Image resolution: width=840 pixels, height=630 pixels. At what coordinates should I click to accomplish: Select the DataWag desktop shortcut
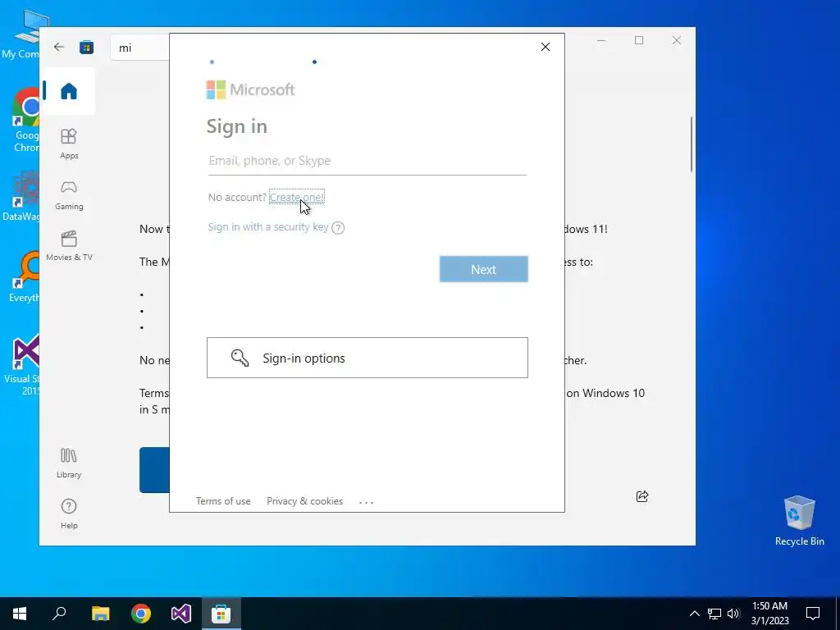[x=21, y=196]
